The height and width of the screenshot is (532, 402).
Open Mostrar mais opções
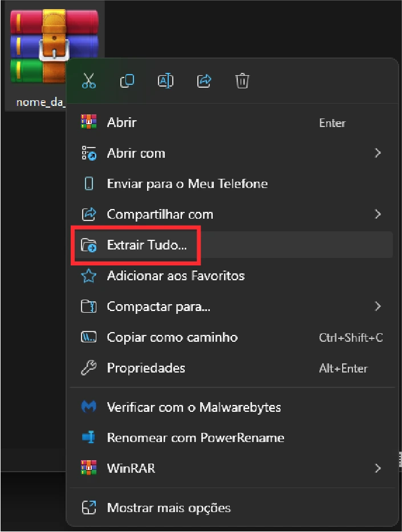(x=169, y=508)
